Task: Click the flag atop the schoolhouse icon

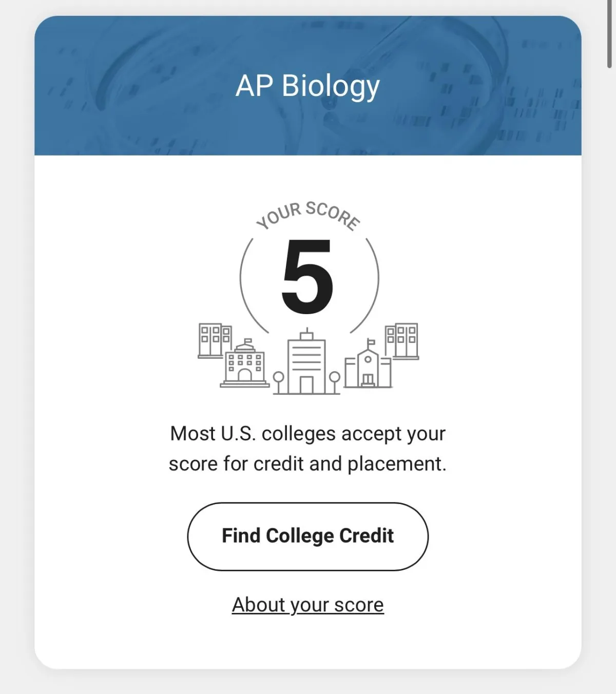Action: [371, 342]
